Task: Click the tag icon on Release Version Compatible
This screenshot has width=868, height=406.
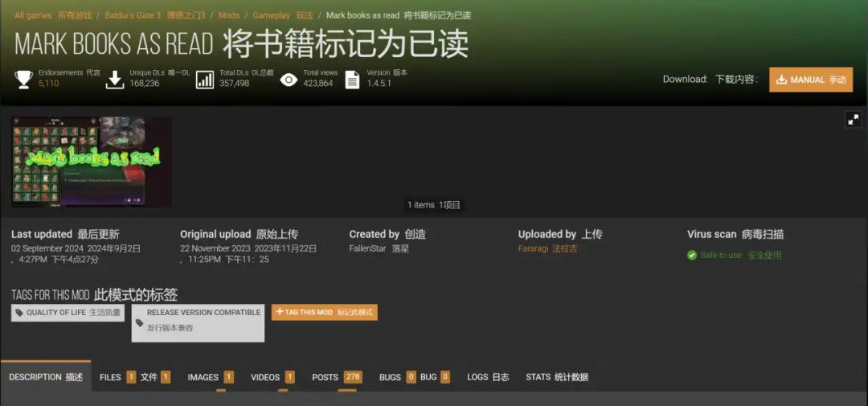Action: 140,323
